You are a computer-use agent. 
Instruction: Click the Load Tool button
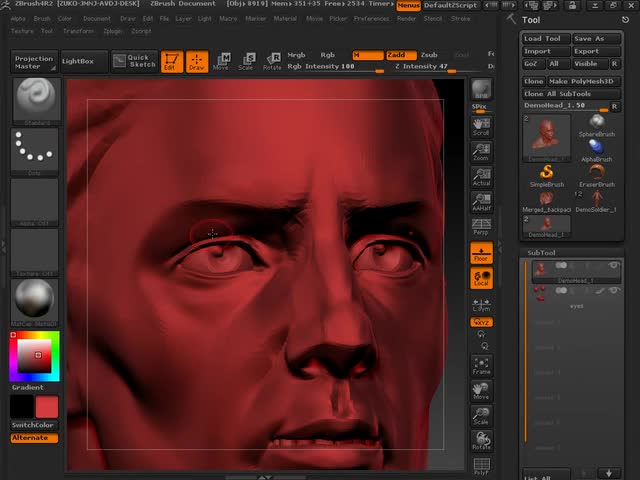546,38
